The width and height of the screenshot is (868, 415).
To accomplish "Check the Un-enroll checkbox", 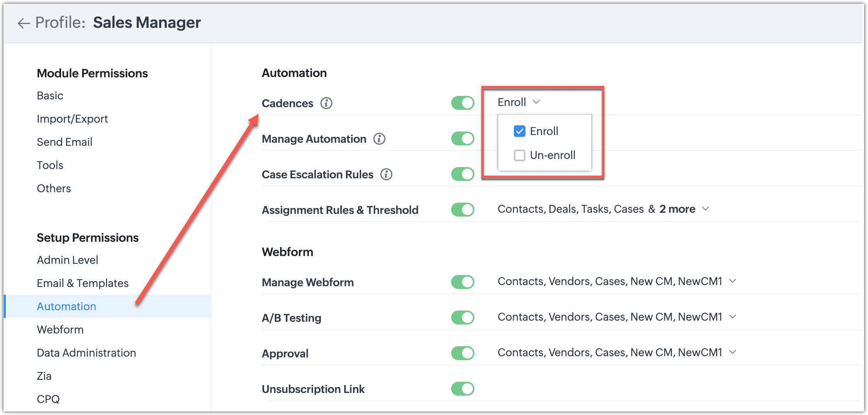I will (519, 155).
